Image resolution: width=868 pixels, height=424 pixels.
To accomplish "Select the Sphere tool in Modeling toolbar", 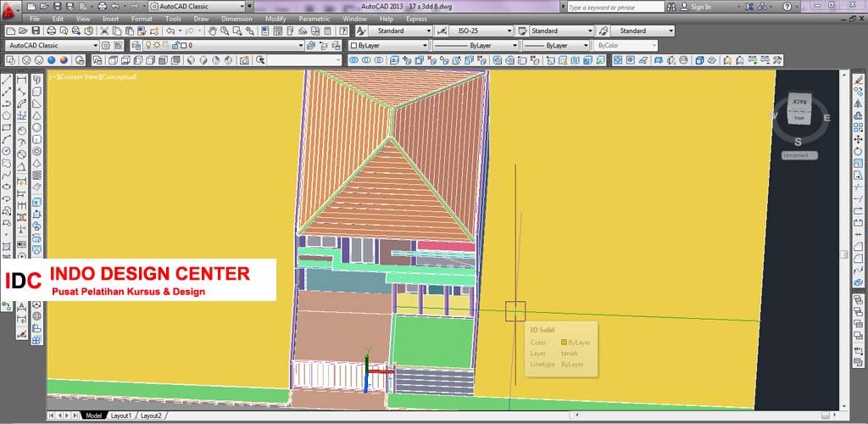I will pos(36,127).
